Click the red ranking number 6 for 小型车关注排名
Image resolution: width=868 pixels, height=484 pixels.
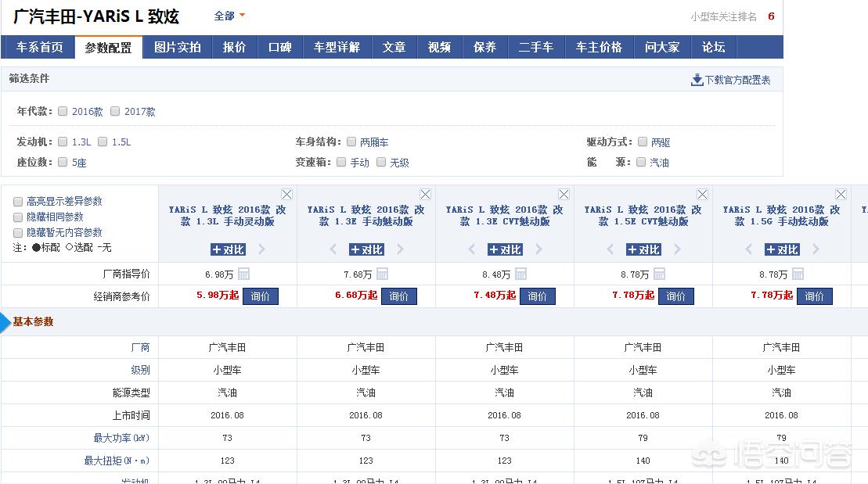pos(771,15)
